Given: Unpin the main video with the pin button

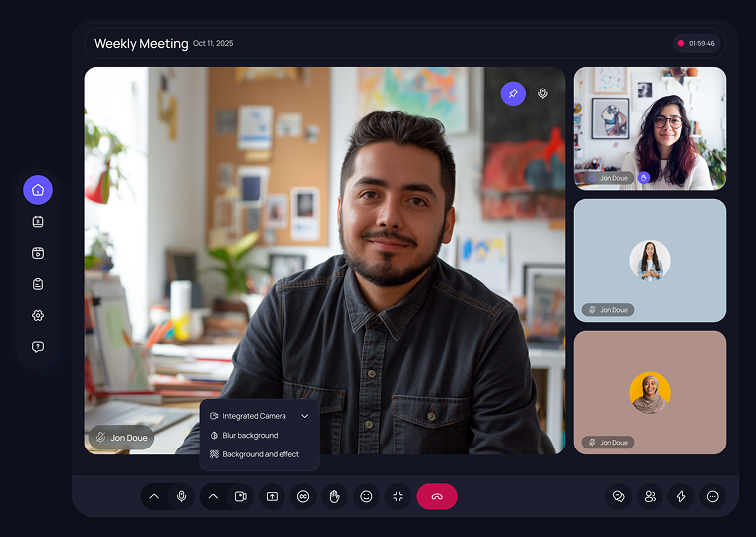Looking at the screenshot, I should tap(513, 93).
